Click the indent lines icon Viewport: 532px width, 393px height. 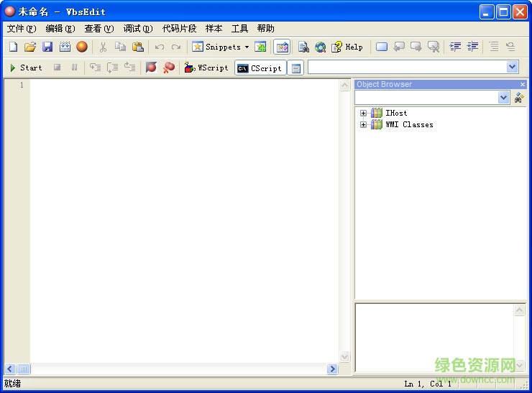(455, 47)
